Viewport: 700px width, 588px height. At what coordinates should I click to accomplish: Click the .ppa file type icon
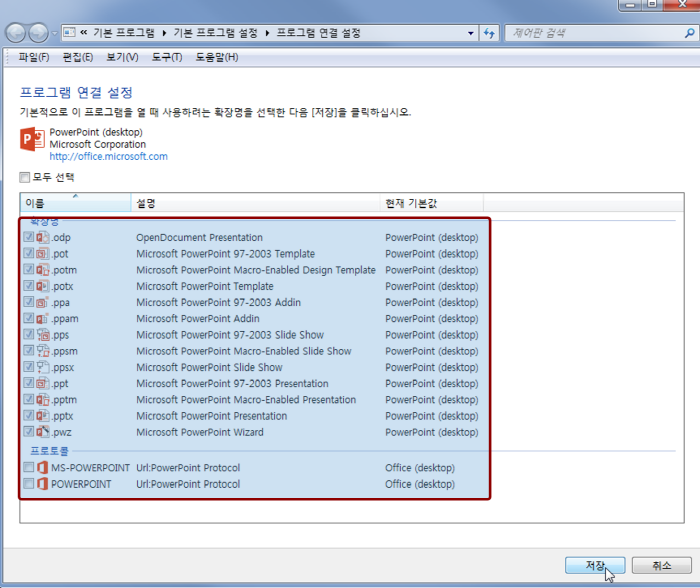(x=42, y=302)
